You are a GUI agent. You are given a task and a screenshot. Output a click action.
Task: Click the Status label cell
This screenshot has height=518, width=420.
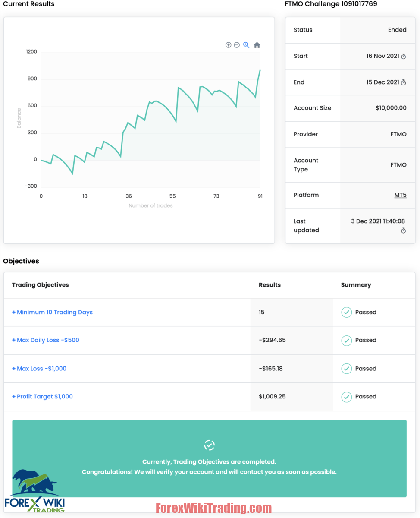[303, 30]
